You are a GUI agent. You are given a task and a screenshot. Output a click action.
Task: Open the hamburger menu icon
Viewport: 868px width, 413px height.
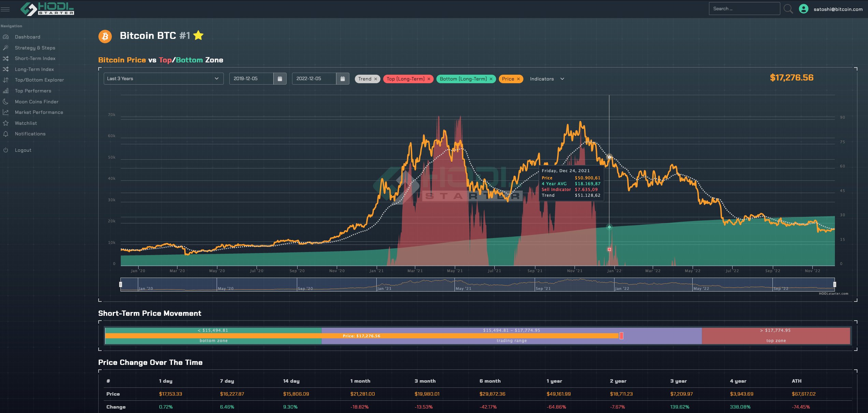pos(5,9)
